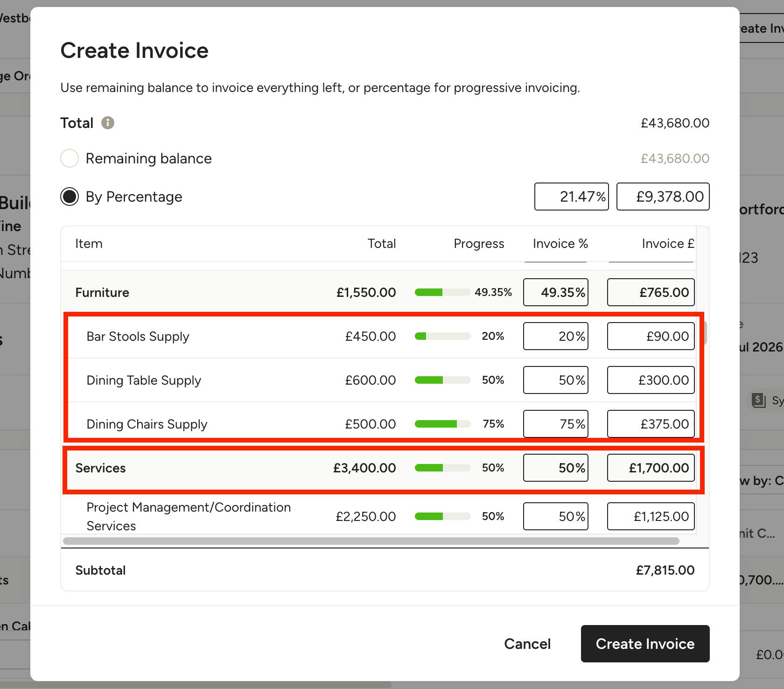The width and height of the screenshot is (784, 689).
Task: Edit Project Management/Coordination 50% invoice field
Action: [556, 516]
